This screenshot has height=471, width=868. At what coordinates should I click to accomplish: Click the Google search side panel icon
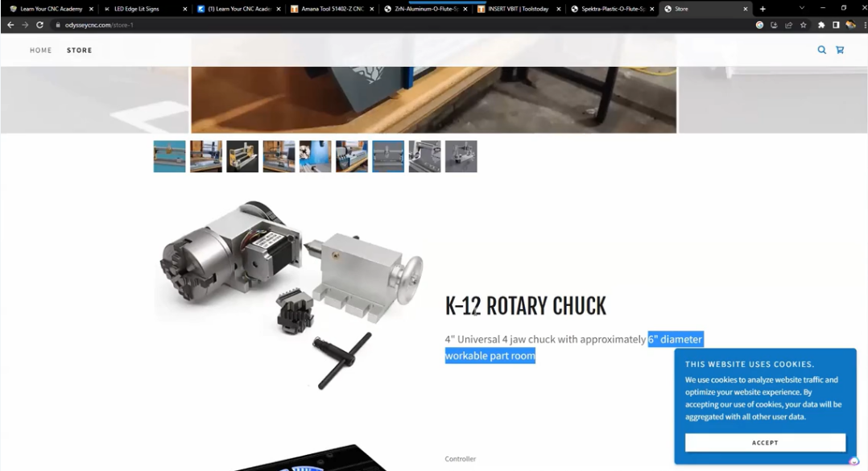click(x=759, y=25)
